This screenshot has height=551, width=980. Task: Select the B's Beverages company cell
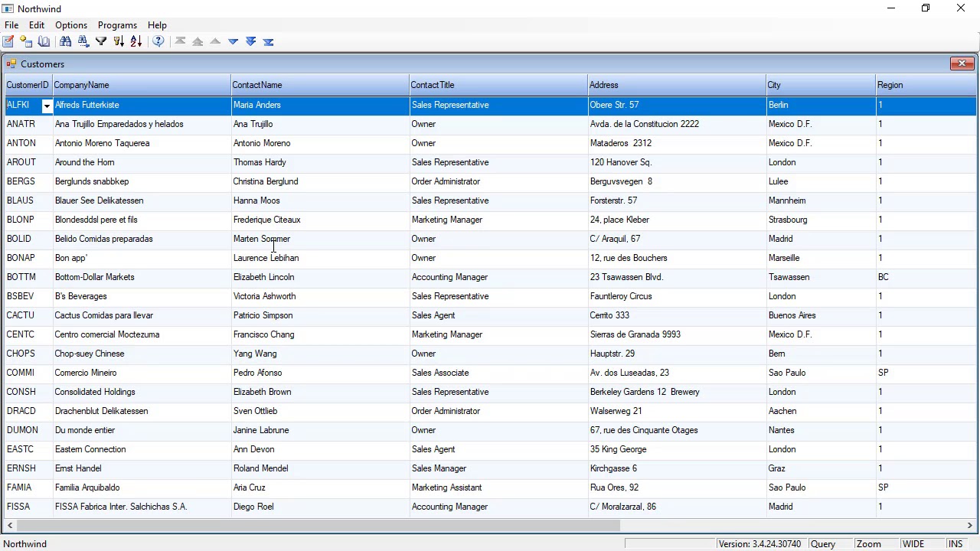pyautogui.click(x=142, y=296)
